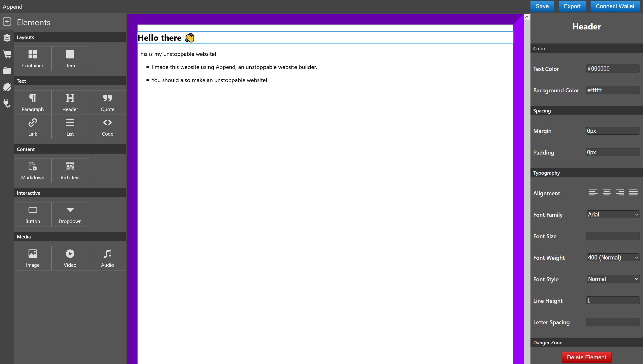This screenshot has height=364, width=643.
Task: Open the Layers stack sidebar icon
Action: (x=7, y=38)
